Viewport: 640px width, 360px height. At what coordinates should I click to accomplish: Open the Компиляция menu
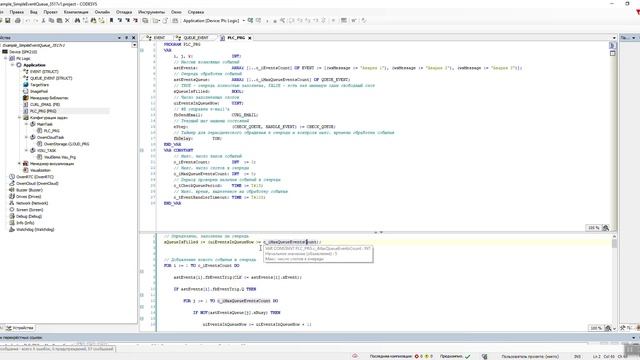tap(76, 12)
